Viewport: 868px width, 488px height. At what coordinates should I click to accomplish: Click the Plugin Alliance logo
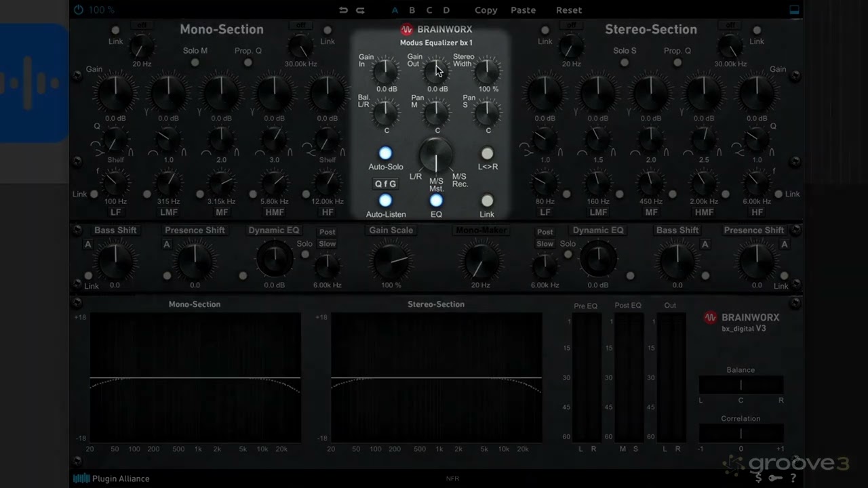(111, 479)
